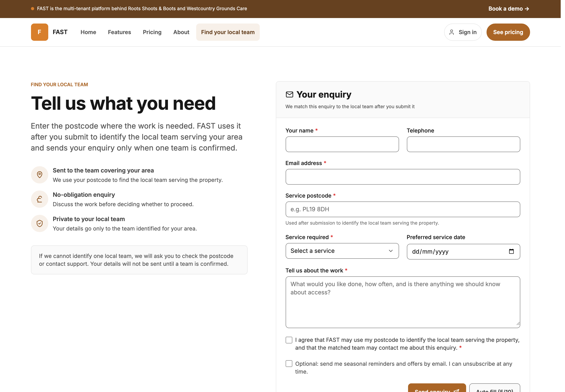The image size is (565, 392).
Task: Click the Service postcode input field
Action: [x=403, y=209]
